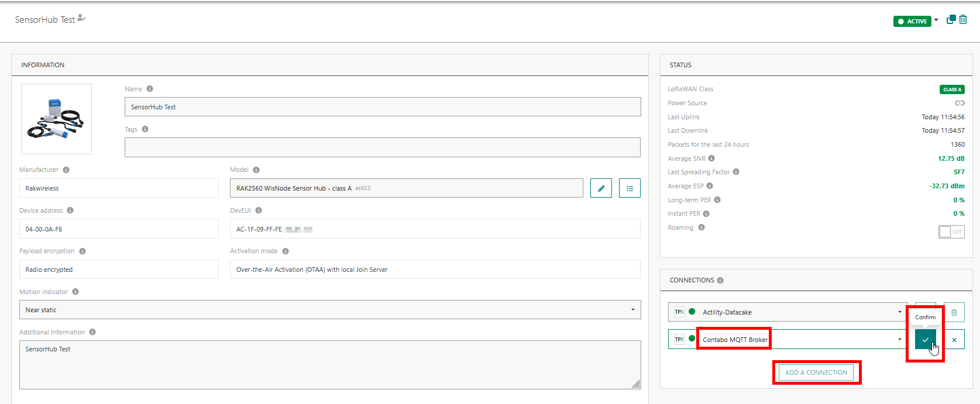Cancel the Contabo MQTT Broker connection edit

[954, 340]
